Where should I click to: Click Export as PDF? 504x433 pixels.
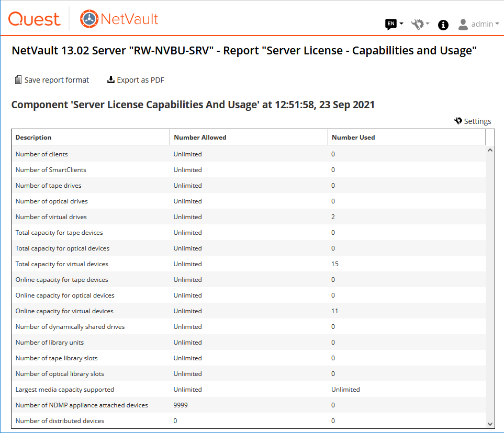click(136, 80)
